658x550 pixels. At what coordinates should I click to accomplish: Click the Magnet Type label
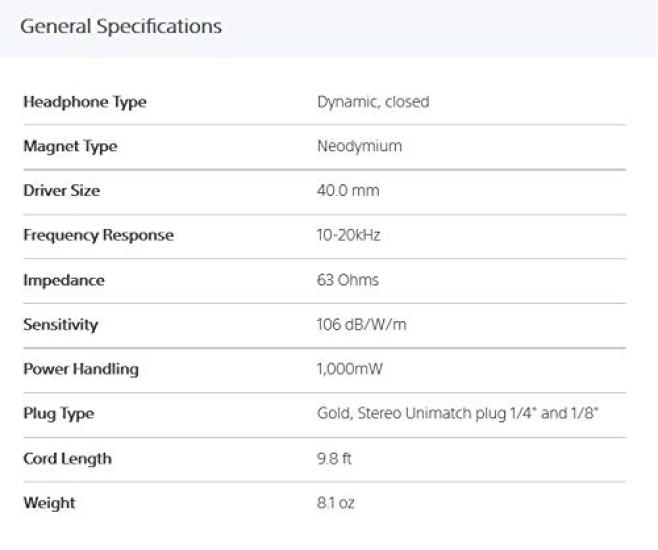(70, 147)
